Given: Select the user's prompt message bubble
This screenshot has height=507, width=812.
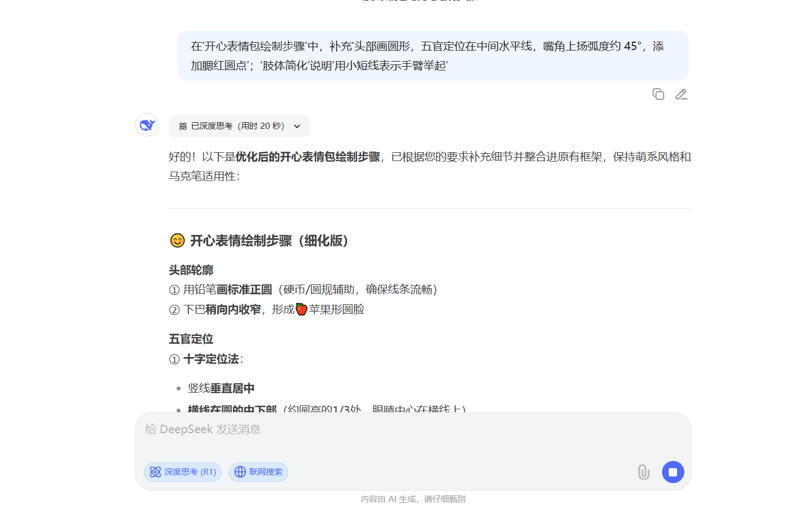Looking at the screenshot, I should pyautogui.click(x=432, y=56).
